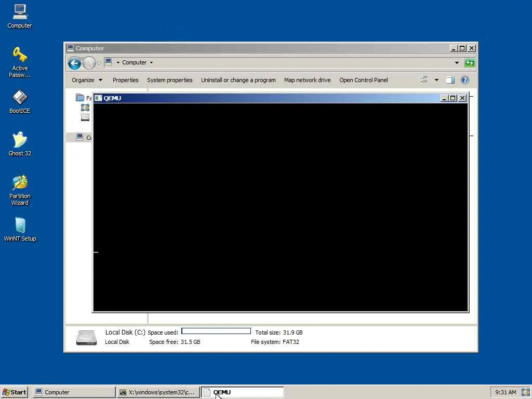Select the Favorites folder in the navigation pane
The image size is (532, 399).
point(84,98)
